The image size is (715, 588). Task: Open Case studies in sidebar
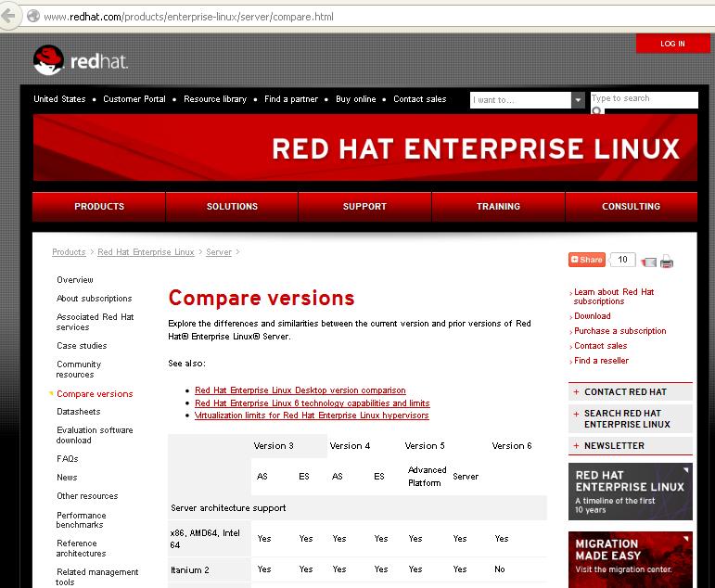tap(82, 346)
